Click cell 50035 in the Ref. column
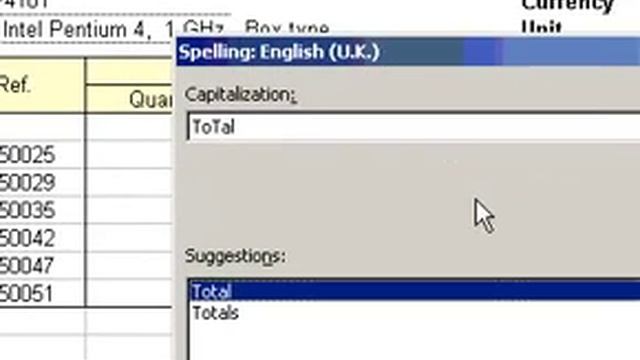The width and height of the screenshot is (640, 360). (x=42, y=210)
